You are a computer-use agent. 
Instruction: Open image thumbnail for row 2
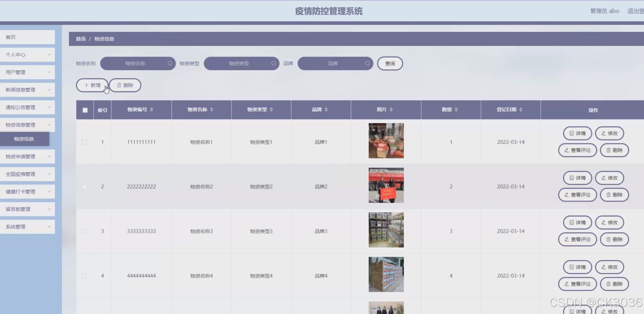(386, 186)
